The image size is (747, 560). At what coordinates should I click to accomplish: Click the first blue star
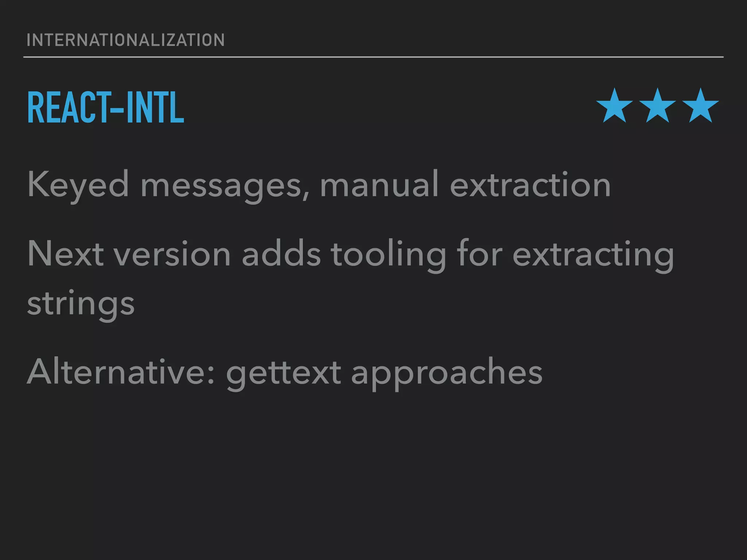click(615, 105)
